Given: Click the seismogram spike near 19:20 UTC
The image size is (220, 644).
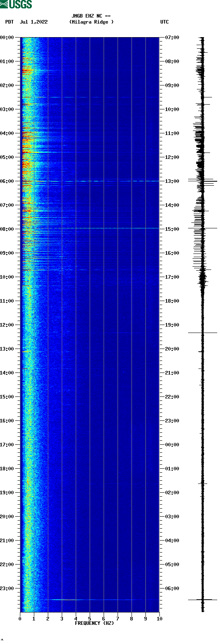Looking at the screenshot, I should click(x=202, y=333).
